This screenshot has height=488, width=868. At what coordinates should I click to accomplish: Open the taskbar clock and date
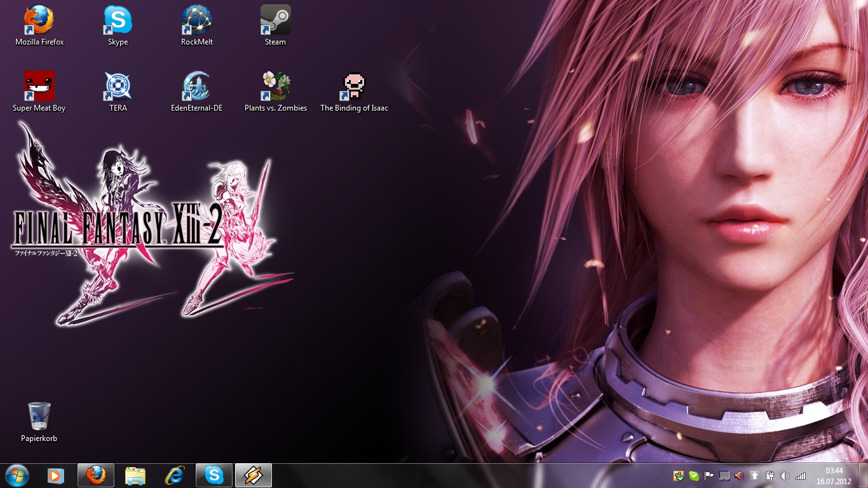834,475
